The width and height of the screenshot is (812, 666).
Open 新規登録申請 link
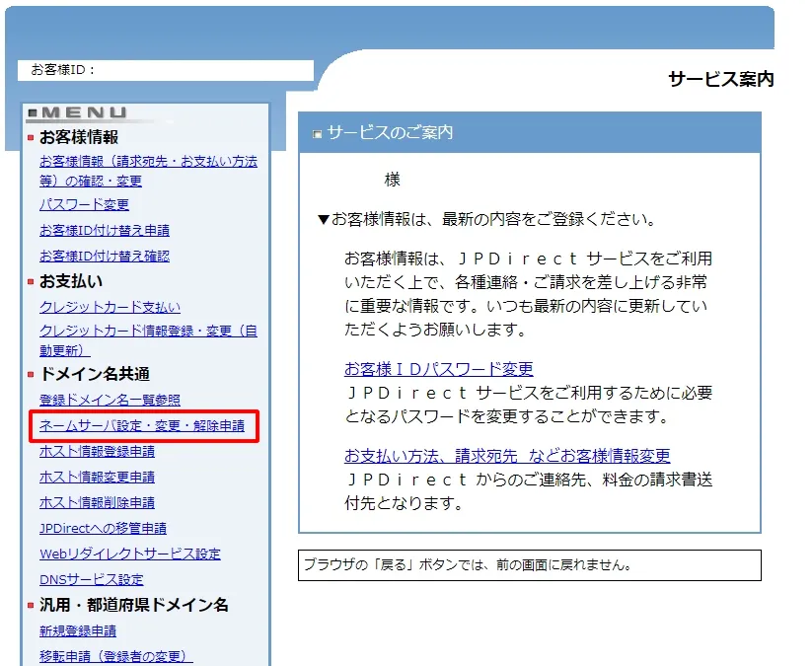78,630
